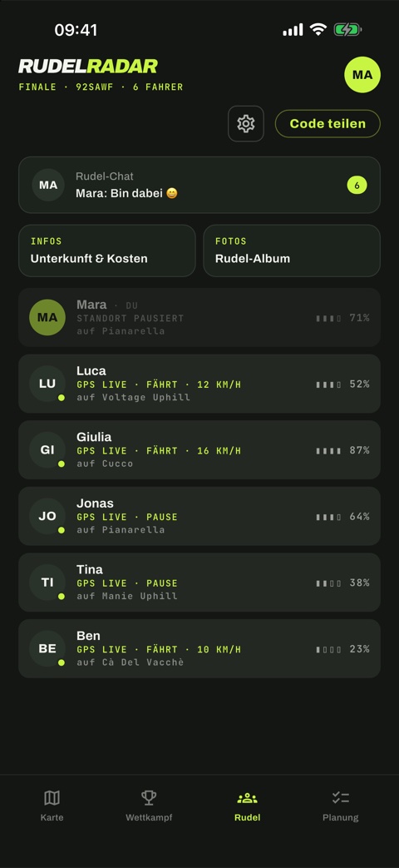The width and height of the screenshot is (399, 868).
Task: Tap the RUDELRADAR logo
Action: 88,67
